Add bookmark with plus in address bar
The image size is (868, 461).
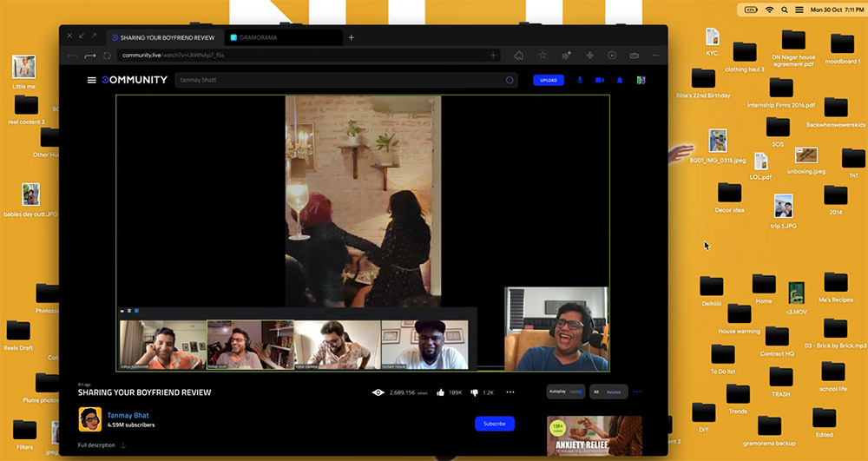click(493, 56)
